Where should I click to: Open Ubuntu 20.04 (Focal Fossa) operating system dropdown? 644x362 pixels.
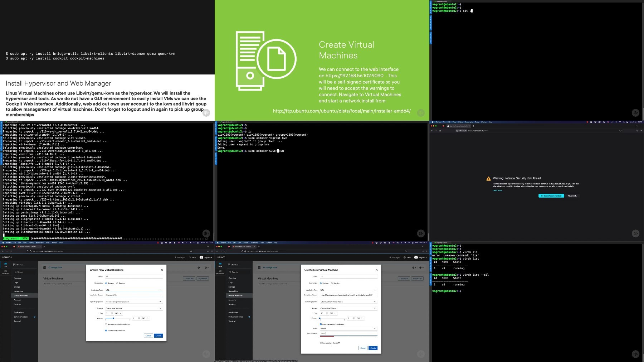tap(348, 302)
